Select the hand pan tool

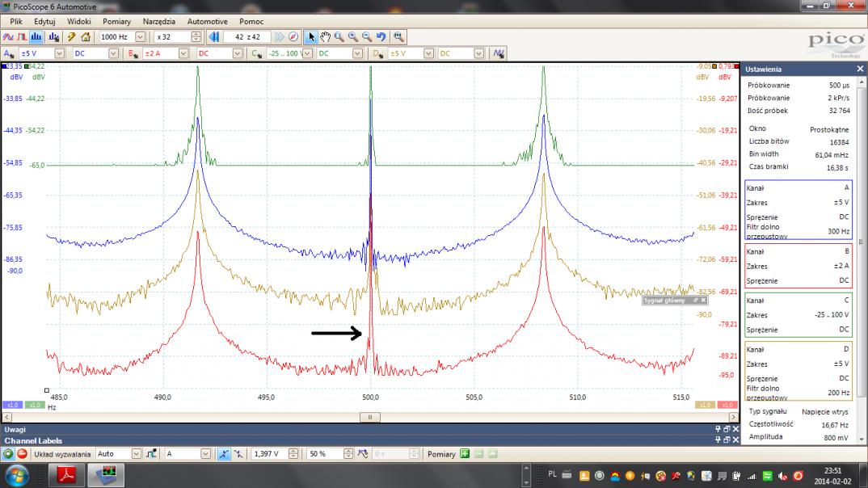(325, 37)
